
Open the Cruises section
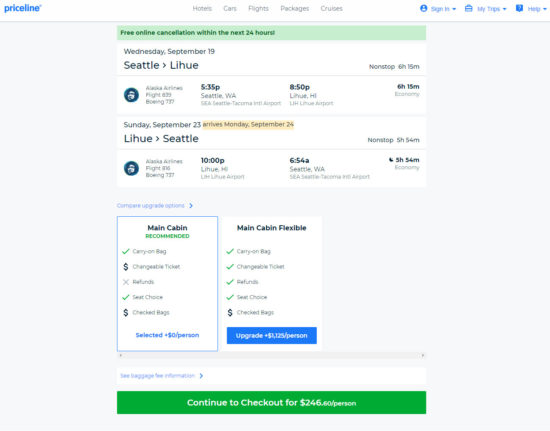331,8
